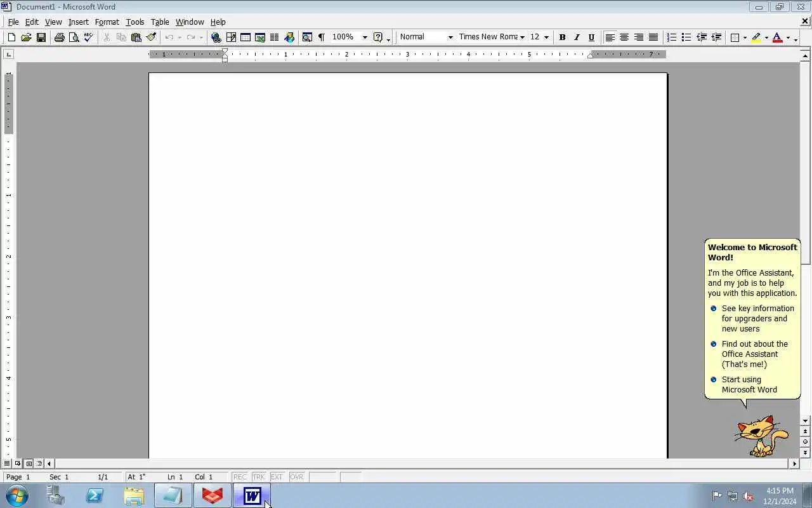Expand more Formatting toolbar buttons

[x=796, y=38]
